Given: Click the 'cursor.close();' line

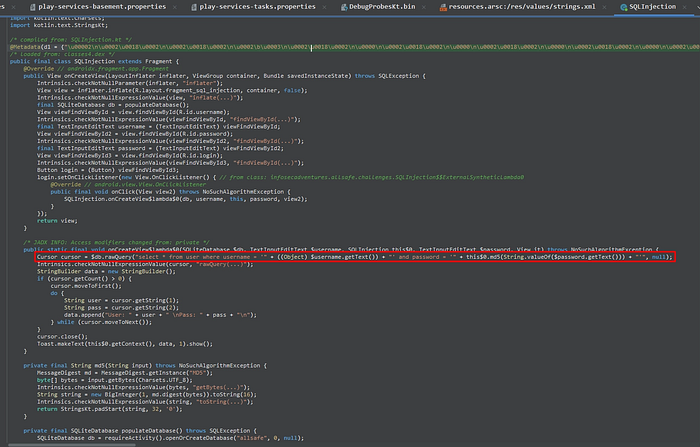Looking at the screenshot, I should tap(62, 337).
